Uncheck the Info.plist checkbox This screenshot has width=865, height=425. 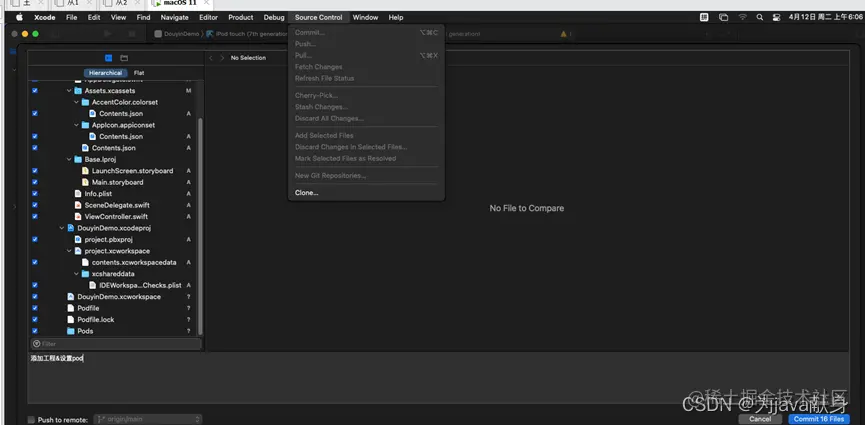[35, 194]
